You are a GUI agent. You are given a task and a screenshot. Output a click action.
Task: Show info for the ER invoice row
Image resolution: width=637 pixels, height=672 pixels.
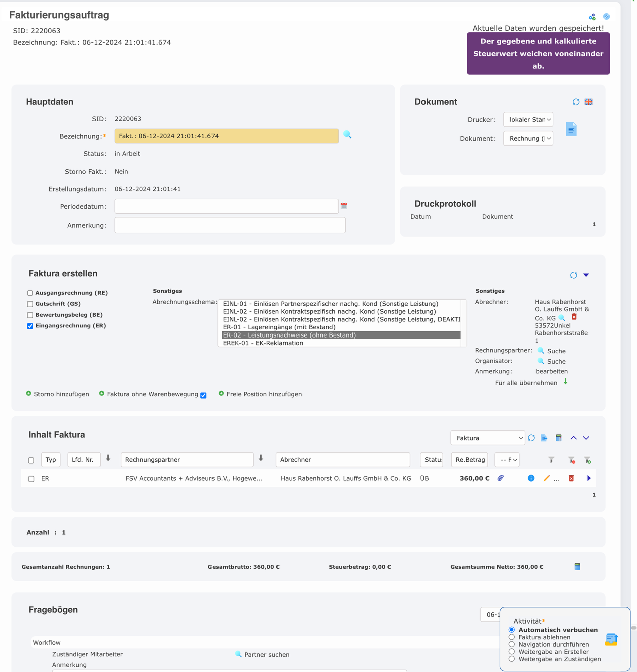531,478
